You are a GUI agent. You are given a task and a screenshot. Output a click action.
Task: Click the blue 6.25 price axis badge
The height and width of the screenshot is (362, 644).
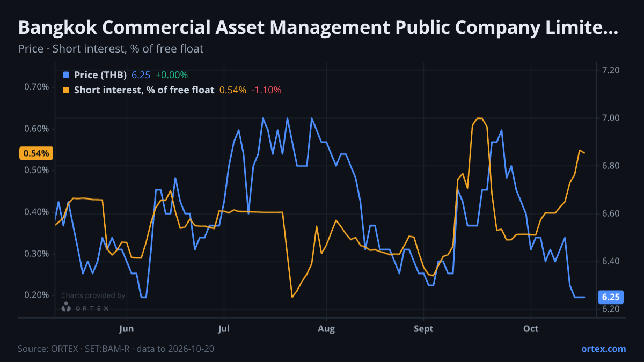[x=611, y=297]
